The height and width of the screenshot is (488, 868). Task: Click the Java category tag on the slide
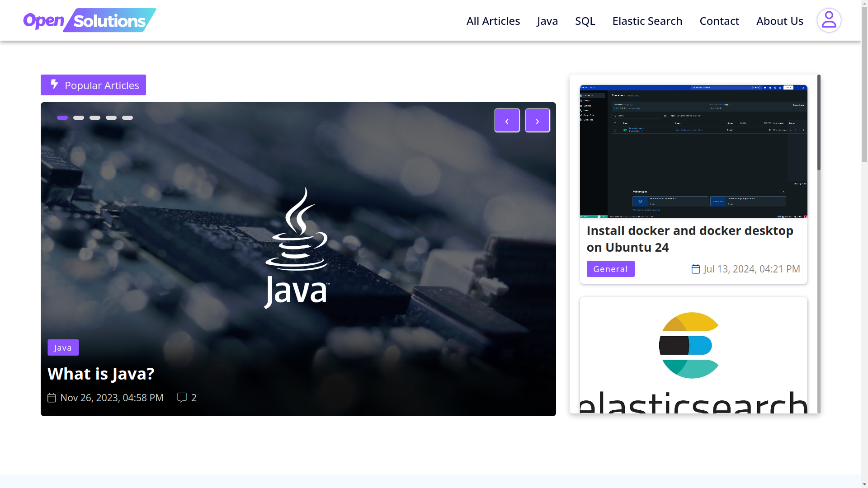coord(63,347)
